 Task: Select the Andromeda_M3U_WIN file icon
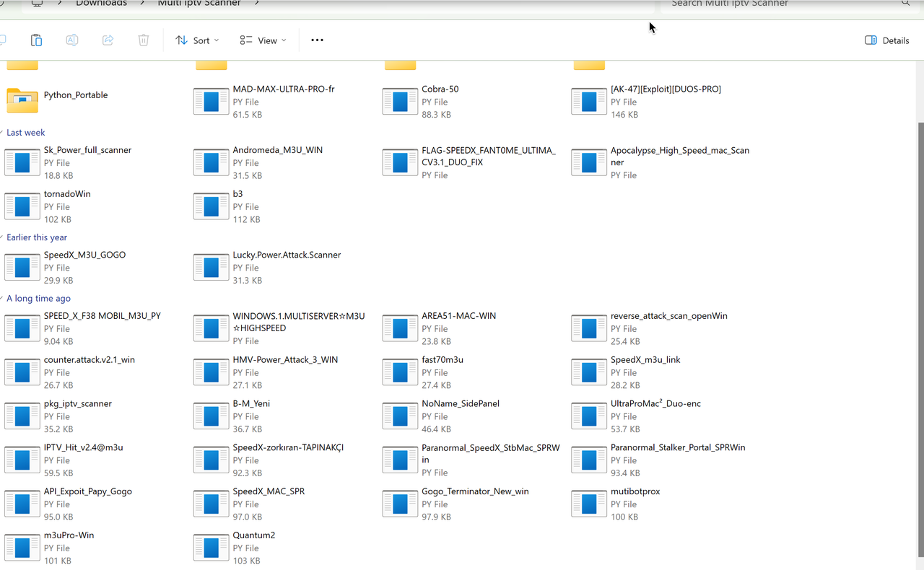(212, 162)
